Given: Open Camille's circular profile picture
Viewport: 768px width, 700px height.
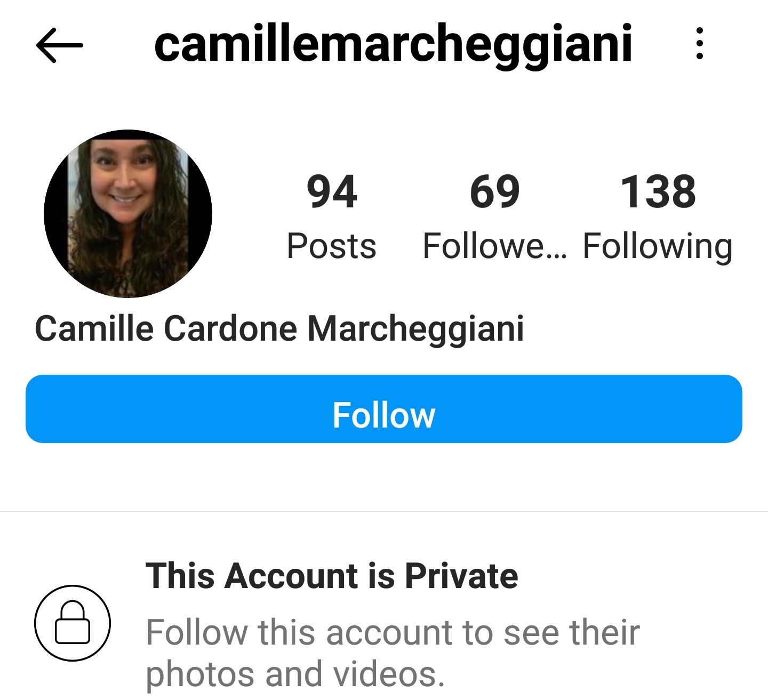Looking at the screenshot, I should pyautogui.click(x=128, y=213).
